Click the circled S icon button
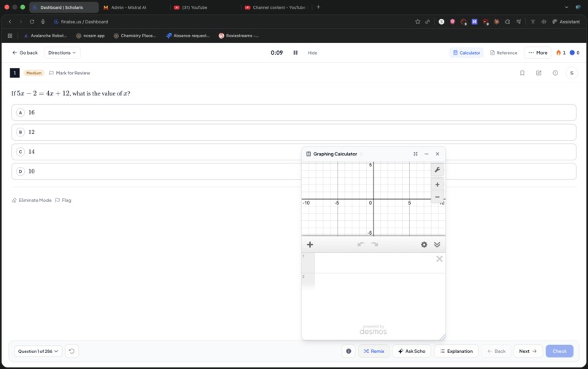 point(571,73)
